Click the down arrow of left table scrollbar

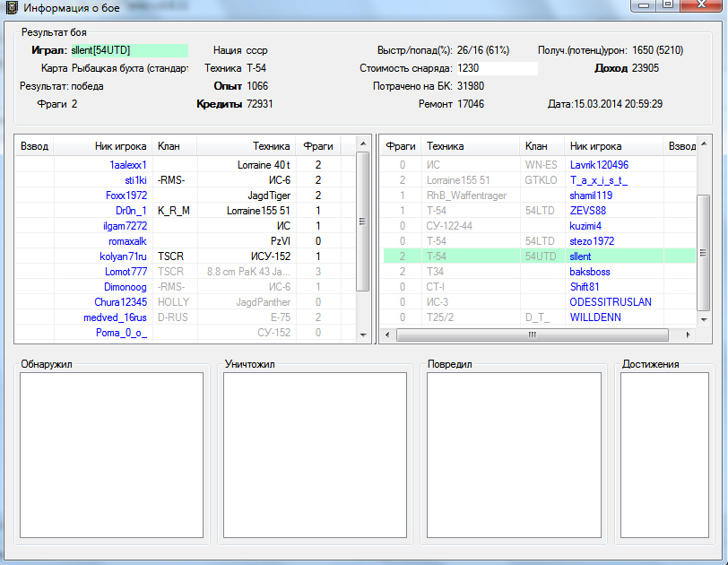363,335
